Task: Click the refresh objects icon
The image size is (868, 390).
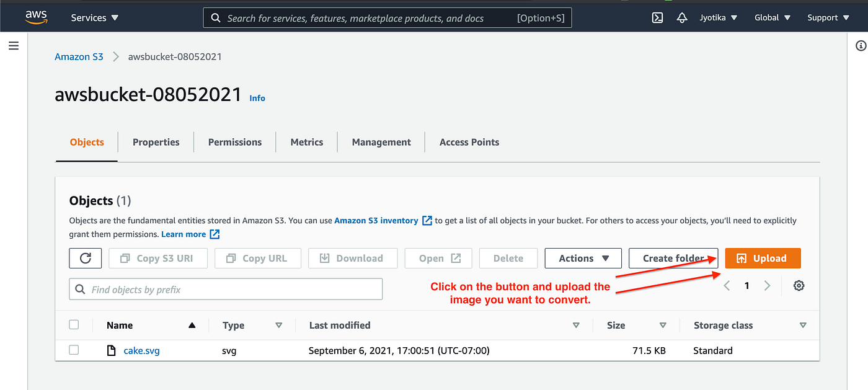Action: [x=85, y=258]
